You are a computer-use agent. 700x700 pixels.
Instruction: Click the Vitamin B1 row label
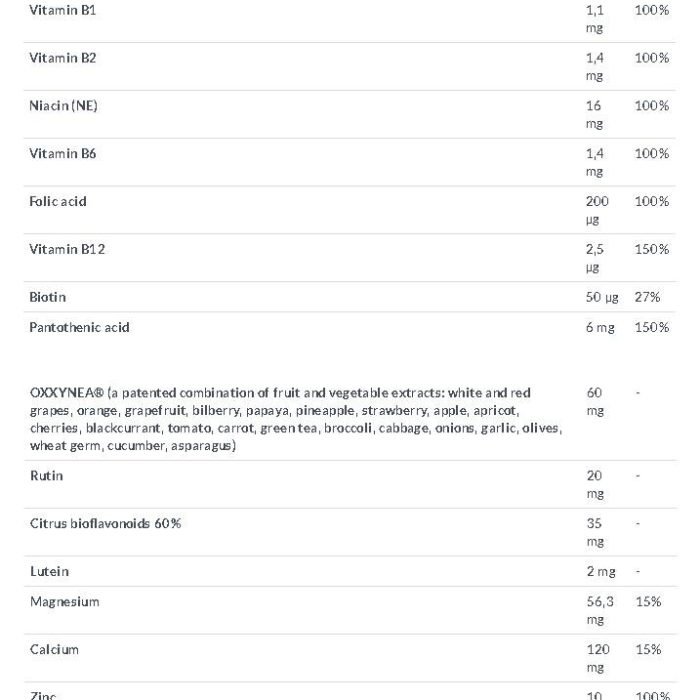pos(62,10)
